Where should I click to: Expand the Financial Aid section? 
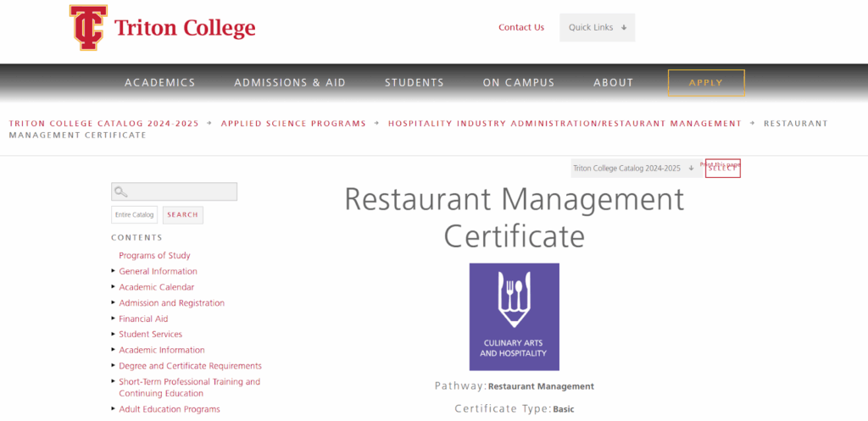point(114,319)
